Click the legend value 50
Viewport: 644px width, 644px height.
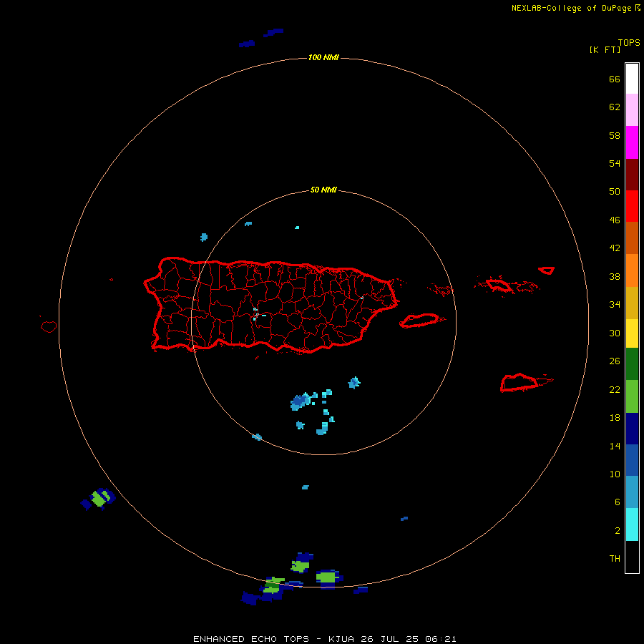[x=615, y=191]
